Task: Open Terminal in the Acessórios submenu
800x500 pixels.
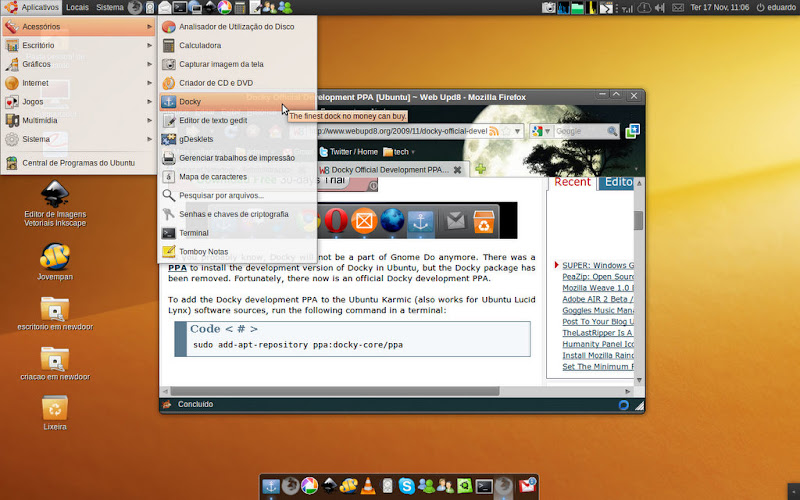Action: pos(237,233)
